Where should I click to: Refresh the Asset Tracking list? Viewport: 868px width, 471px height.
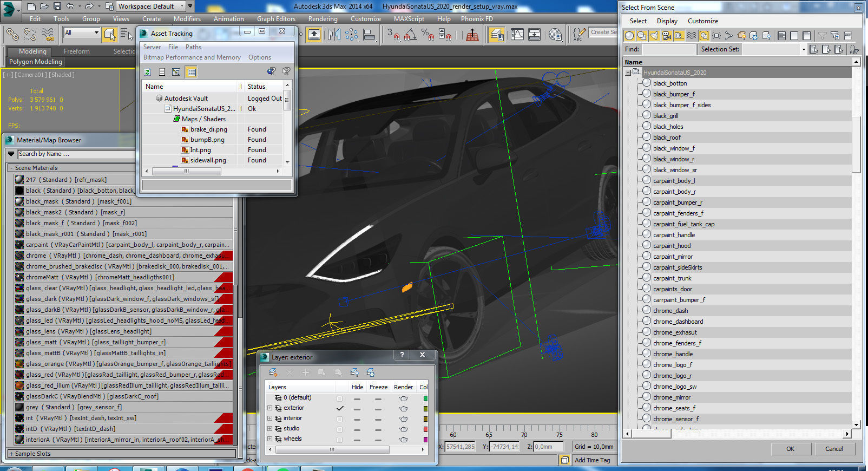point(147,72)
